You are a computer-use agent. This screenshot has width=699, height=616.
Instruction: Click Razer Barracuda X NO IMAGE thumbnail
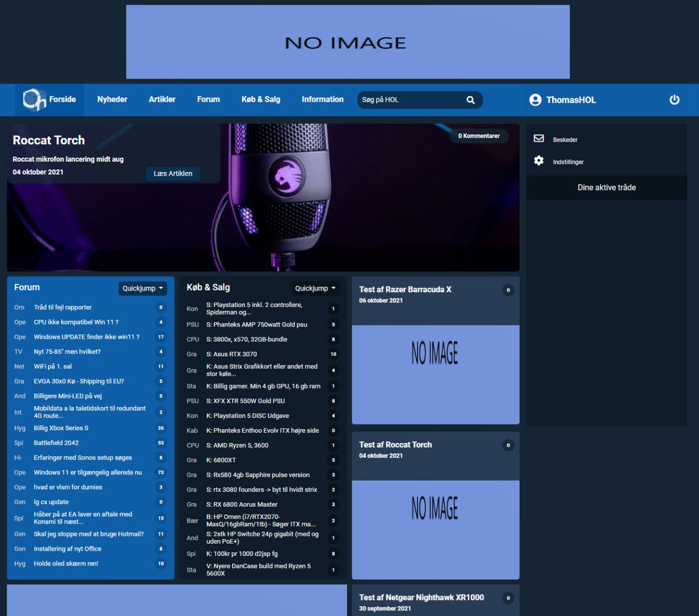pos(436,375)
